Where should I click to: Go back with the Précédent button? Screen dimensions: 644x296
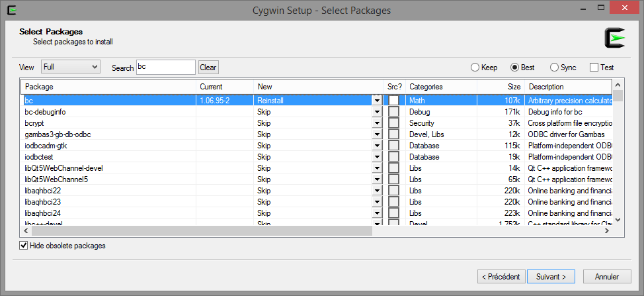pos(501,277)
